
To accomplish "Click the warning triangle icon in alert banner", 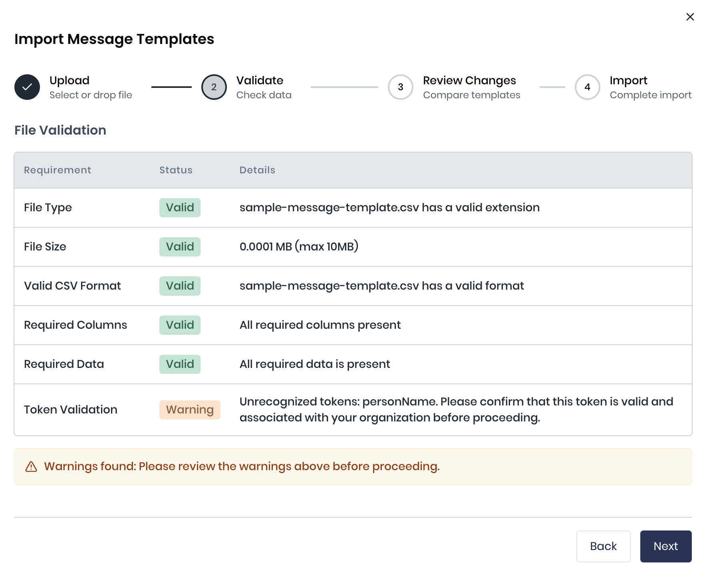I will (31, 467).
